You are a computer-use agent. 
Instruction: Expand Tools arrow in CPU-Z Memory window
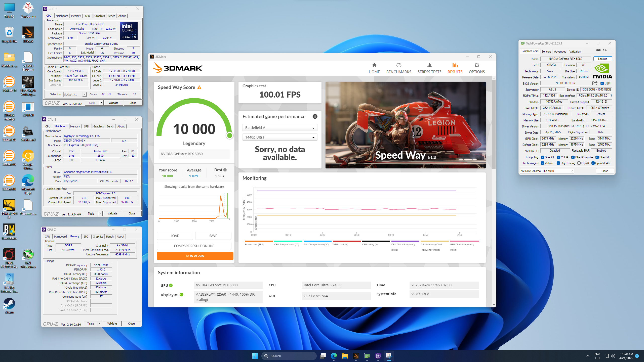point(100,324)
